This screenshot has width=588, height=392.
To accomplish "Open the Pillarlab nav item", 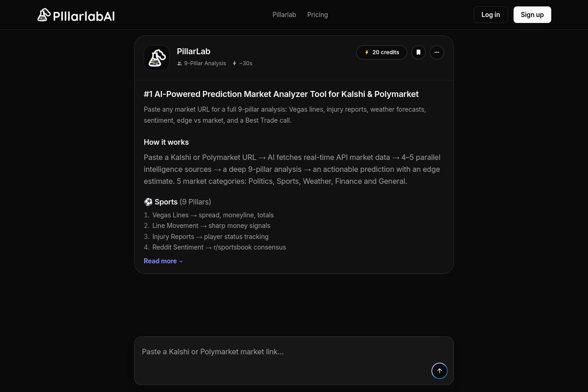I will pyautogui.click(x=284, y=15).
